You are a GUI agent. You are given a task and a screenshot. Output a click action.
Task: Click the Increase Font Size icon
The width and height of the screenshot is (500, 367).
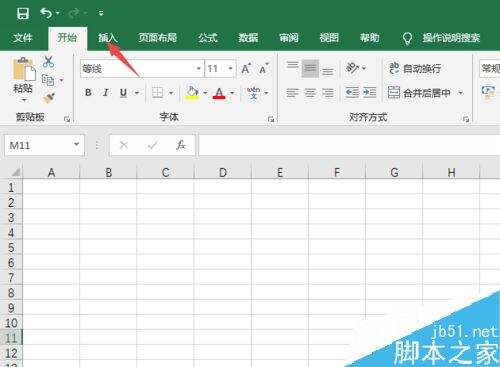pyautogui.click(x=246, y=69)
